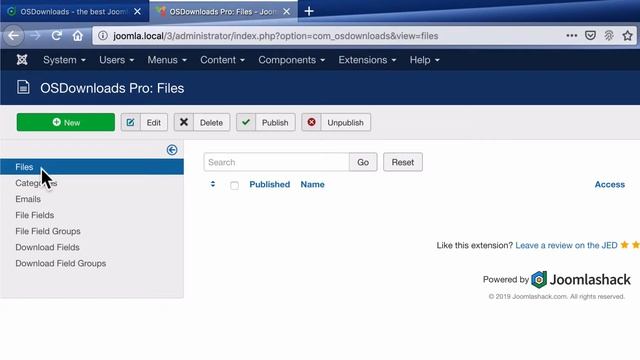Save page to Pocket icon
The image size is (640, 360).
coord(590,36)
